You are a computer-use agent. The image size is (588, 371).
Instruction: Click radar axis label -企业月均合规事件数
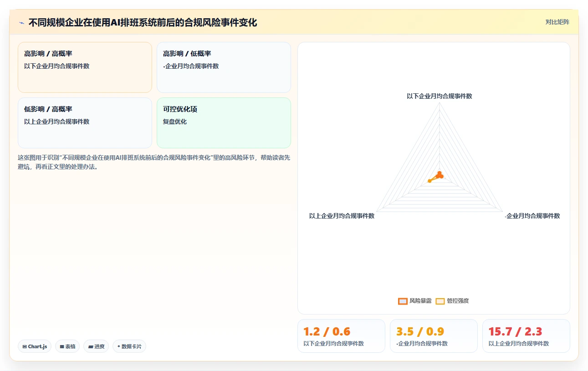pyautogui.click(x=532, y=216)
